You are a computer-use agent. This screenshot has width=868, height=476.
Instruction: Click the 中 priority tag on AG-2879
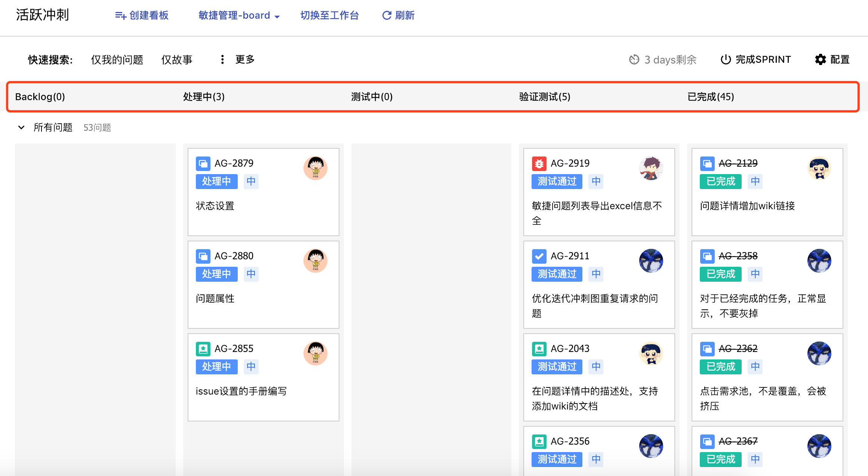point(251,181)
